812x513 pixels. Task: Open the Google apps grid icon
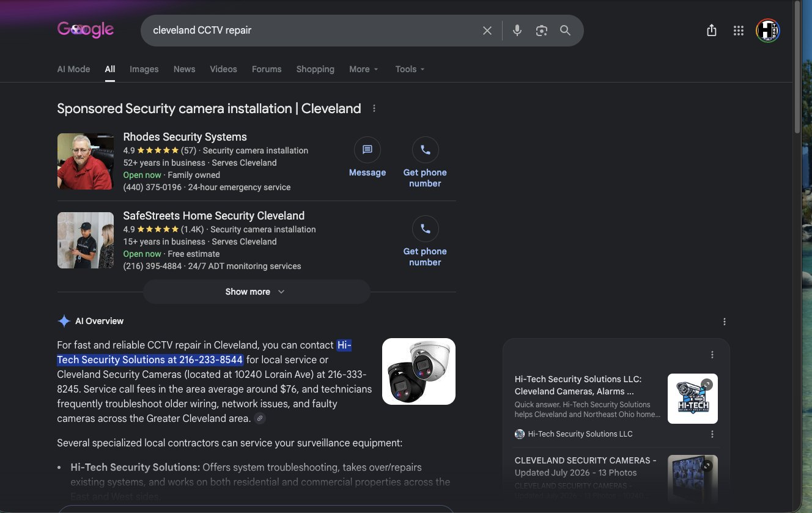pos(738,31)
